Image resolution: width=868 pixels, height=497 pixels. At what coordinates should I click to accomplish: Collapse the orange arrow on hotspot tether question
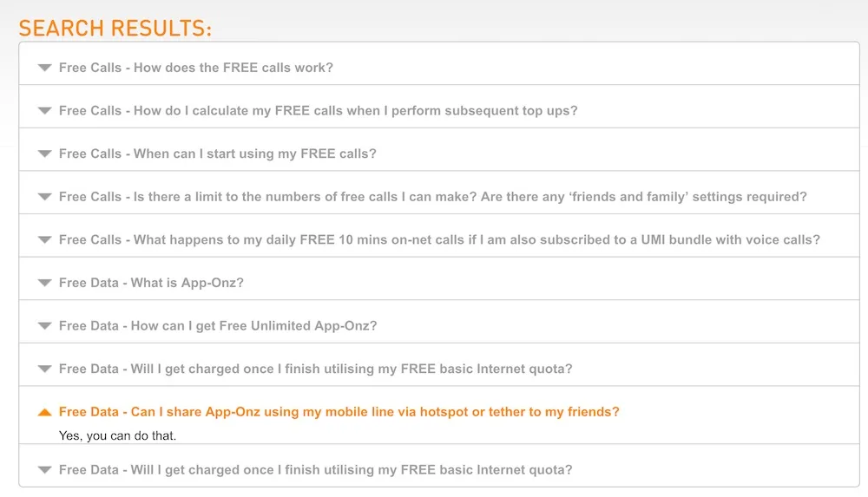[45, 412]
